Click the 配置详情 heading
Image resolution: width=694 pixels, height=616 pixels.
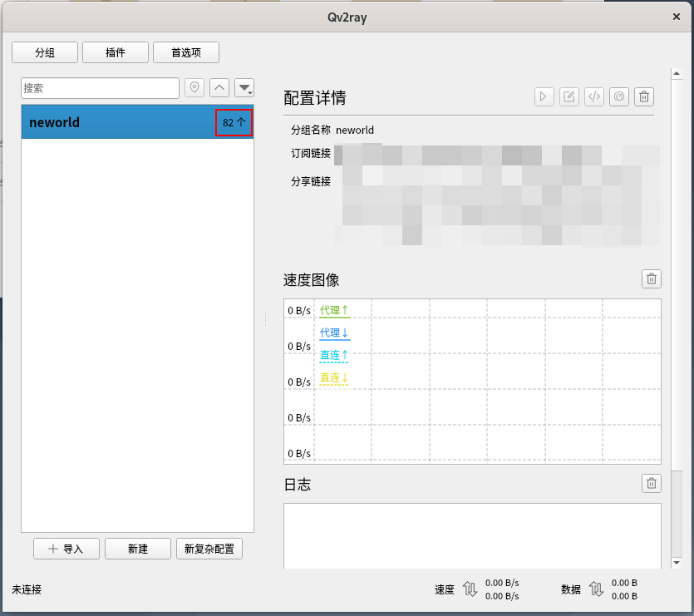pos(315,98)
